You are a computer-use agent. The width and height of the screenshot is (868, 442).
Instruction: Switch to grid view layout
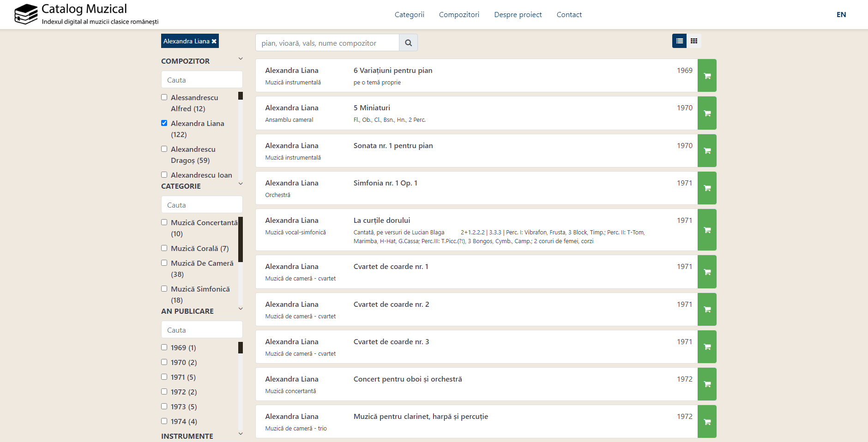pyautogui.click(x=693, y=41)
